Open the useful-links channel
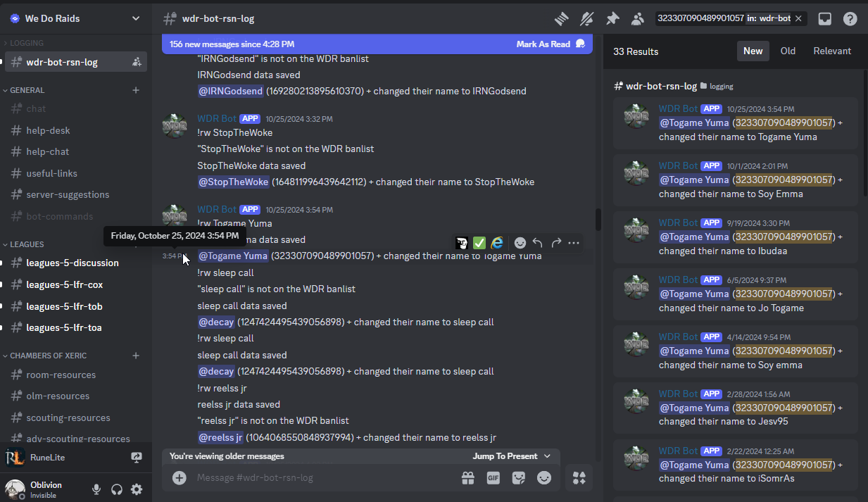 click(x=76, y=173)
